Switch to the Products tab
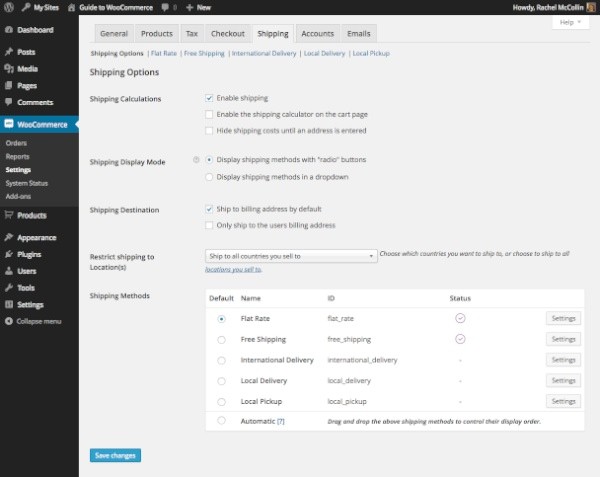The width and height of the screenshot is (600, 477). pos(157,34)
